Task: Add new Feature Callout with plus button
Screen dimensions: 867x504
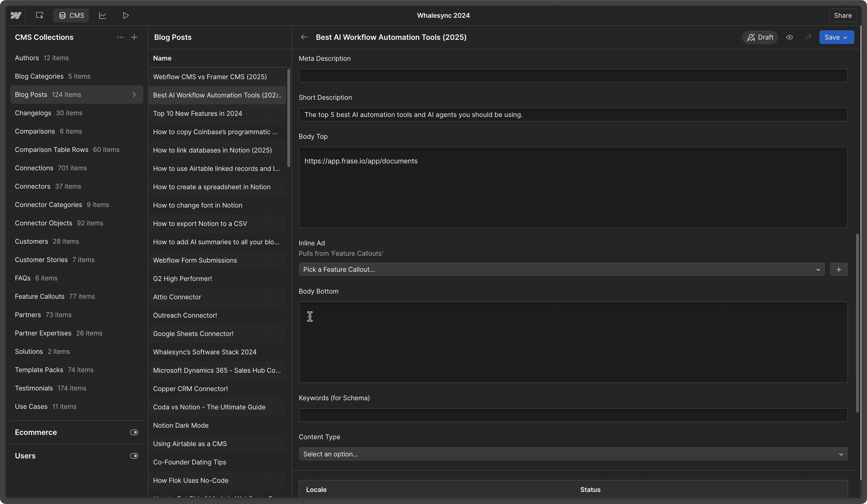Action: [838, 269]
